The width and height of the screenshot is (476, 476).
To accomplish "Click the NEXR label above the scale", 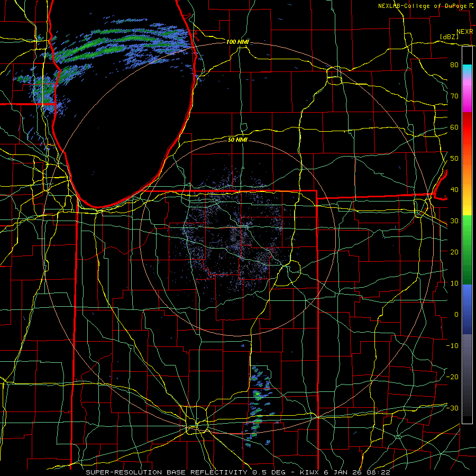I will pyautogui.click(x=465, y=32).
